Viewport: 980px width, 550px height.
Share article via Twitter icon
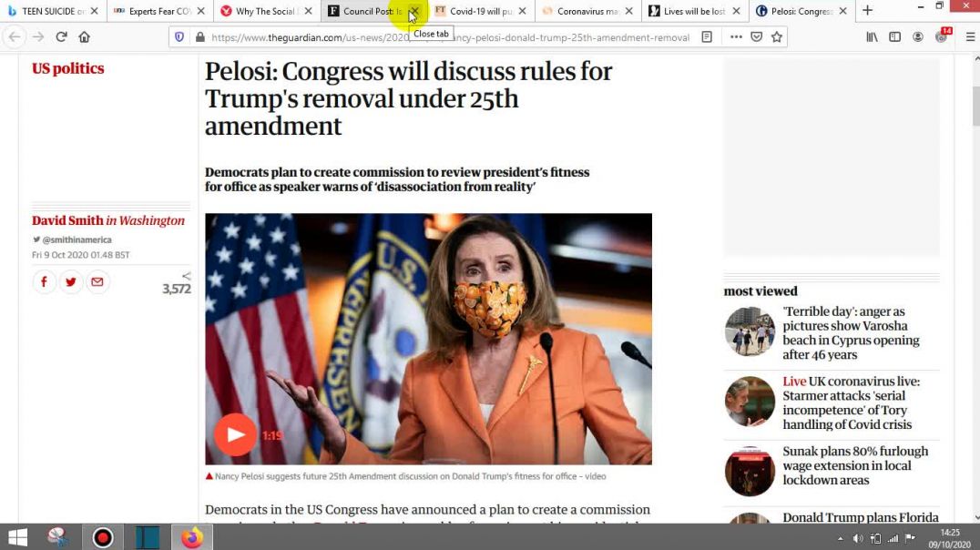(x=71, y=282)
